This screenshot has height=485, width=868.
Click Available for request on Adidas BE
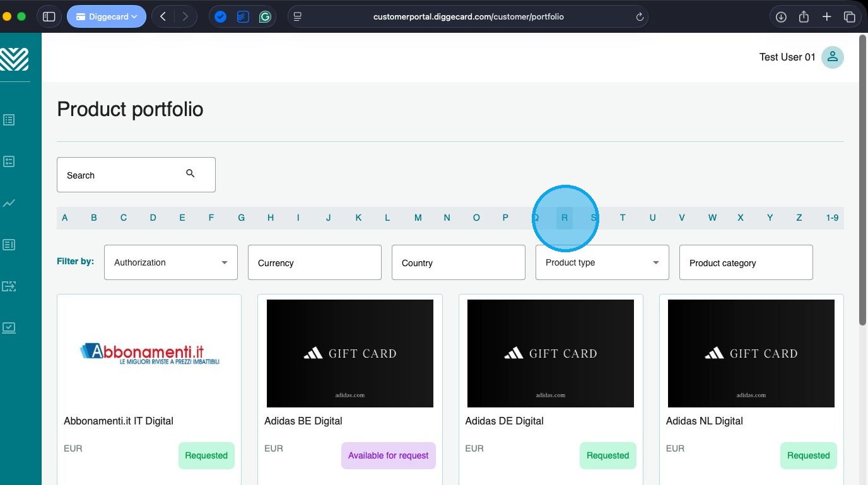coord(389,455)
